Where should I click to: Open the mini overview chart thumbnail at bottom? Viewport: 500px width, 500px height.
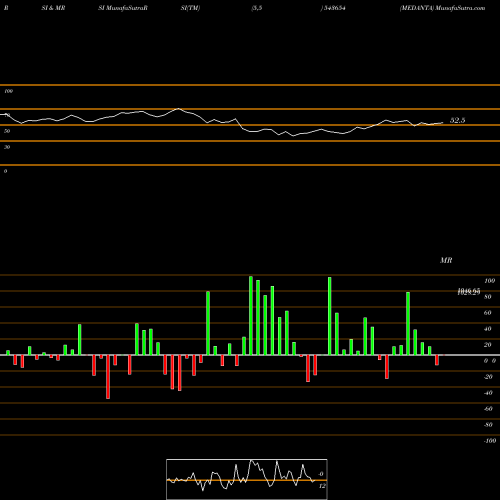(247, 479)
